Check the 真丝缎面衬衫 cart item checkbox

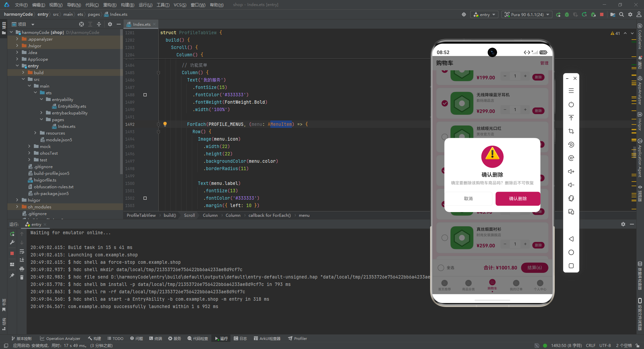445,238
